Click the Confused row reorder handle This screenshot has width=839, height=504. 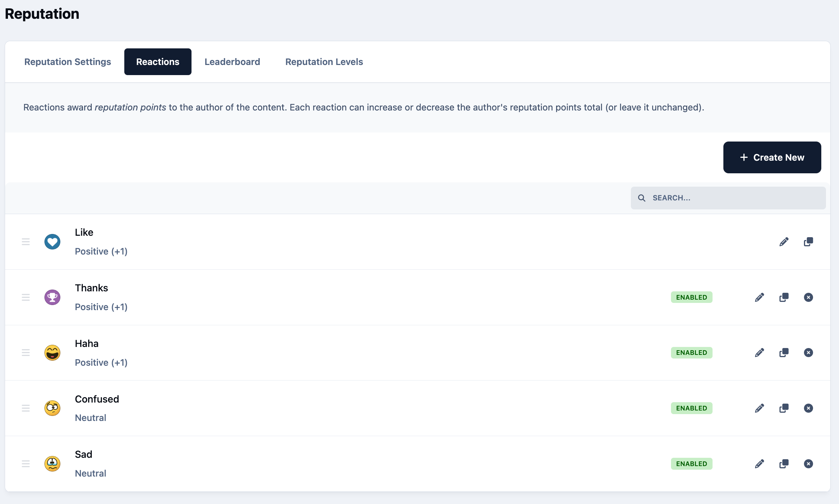coord(26,408)
